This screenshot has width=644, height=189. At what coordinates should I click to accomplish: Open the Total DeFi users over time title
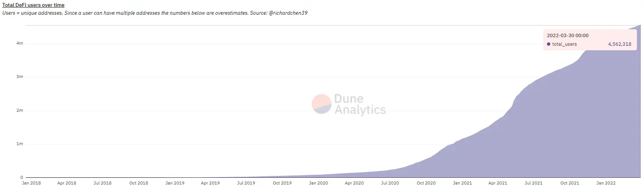pyautogui.click(x=33, y=5)
